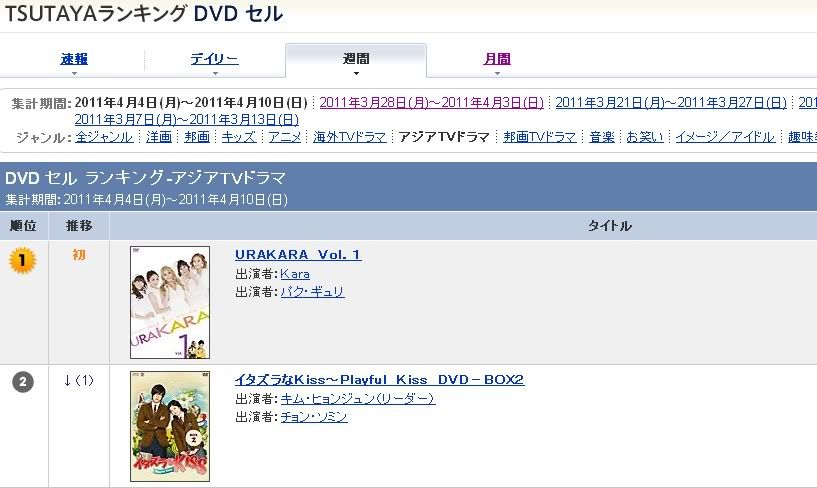This screenshot has width=817, height=488.
Task: Choose the 海外TVドラマ genre link
Action: point(350,137)
